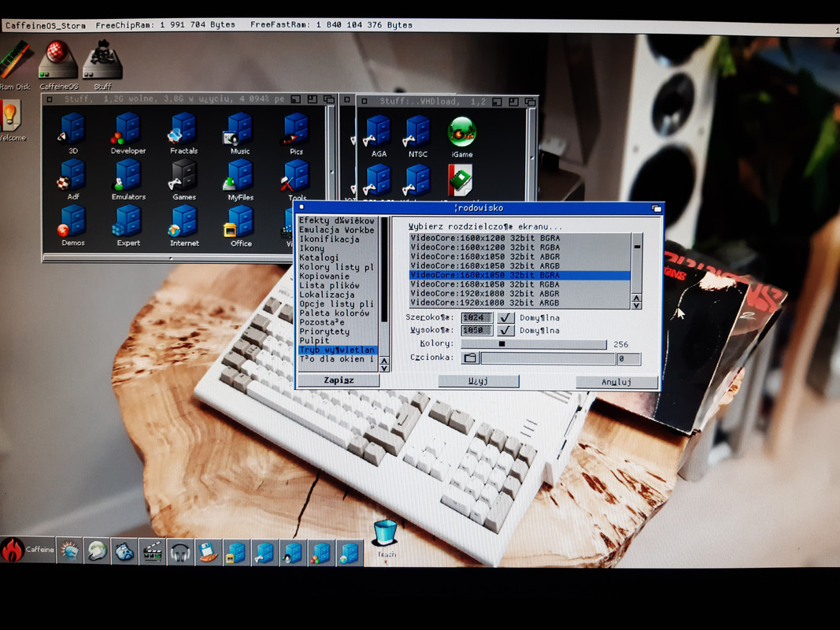Screen dimensions: 840x630
Task: Select 'Priorytety' settings category
Action: coord(337,332)
